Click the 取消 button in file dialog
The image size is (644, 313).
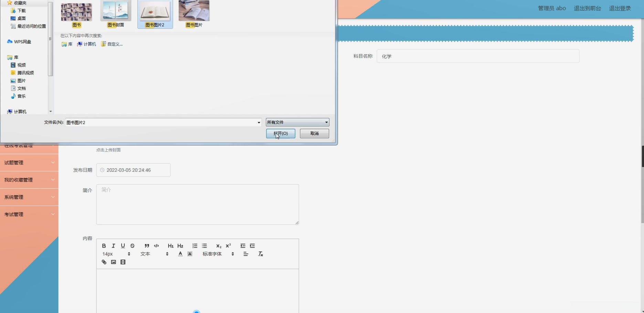314,134
